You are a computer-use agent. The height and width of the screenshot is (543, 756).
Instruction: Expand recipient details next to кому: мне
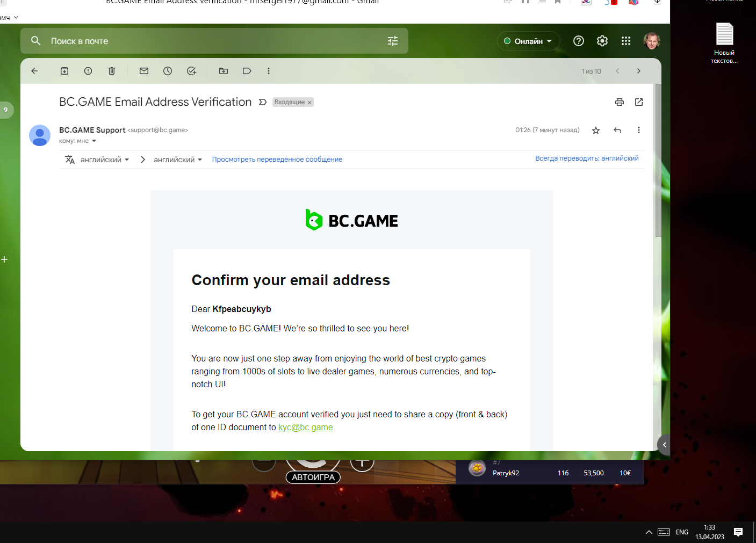pos(94,141)
